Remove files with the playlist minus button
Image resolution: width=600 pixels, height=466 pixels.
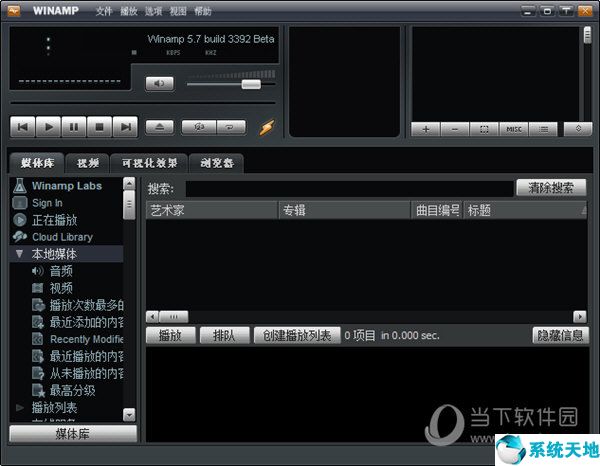(x=455, y=129)
